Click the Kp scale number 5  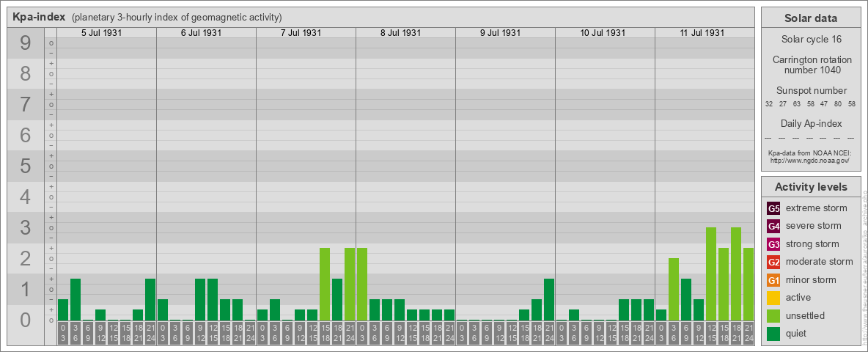25,166
